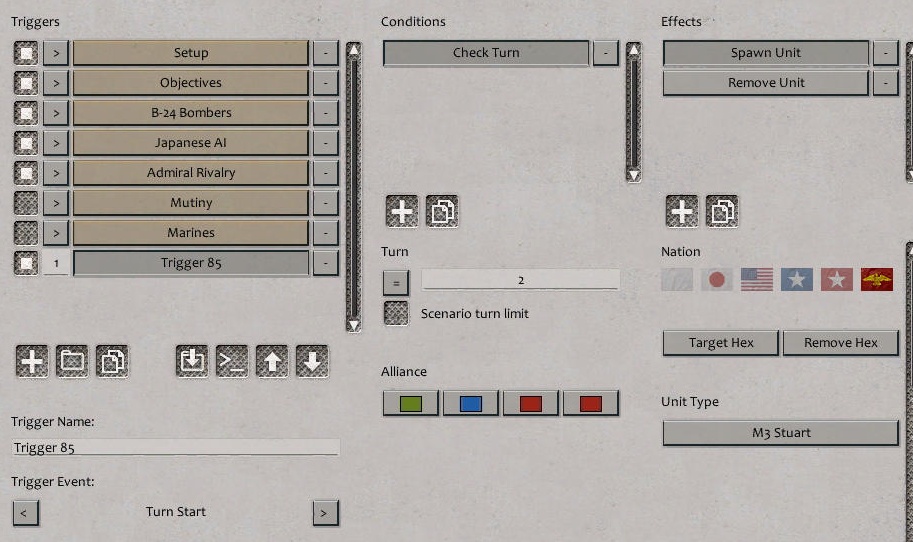Viewport: 913px width, 542px height.
Task: Expand the Marines trigger group
Action: 56,233
